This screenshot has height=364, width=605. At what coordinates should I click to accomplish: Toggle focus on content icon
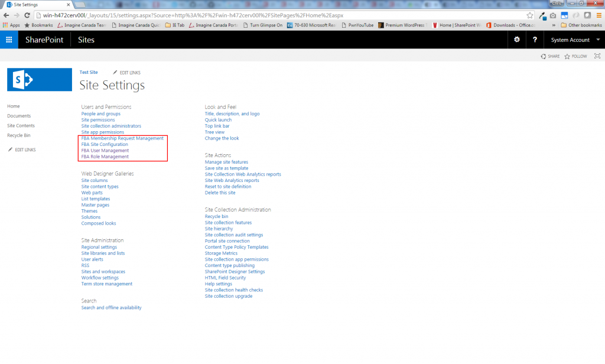[x=597, y=56]
